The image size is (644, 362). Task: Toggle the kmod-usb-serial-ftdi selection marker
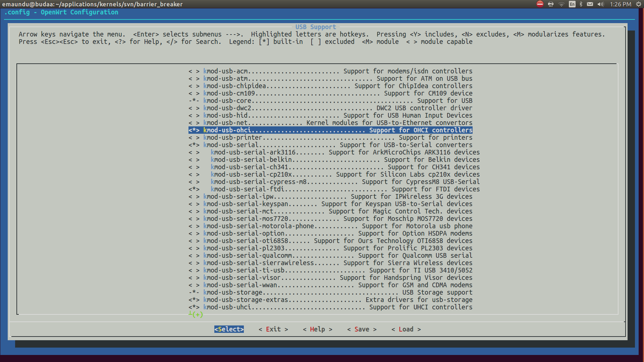coord(194,189)
